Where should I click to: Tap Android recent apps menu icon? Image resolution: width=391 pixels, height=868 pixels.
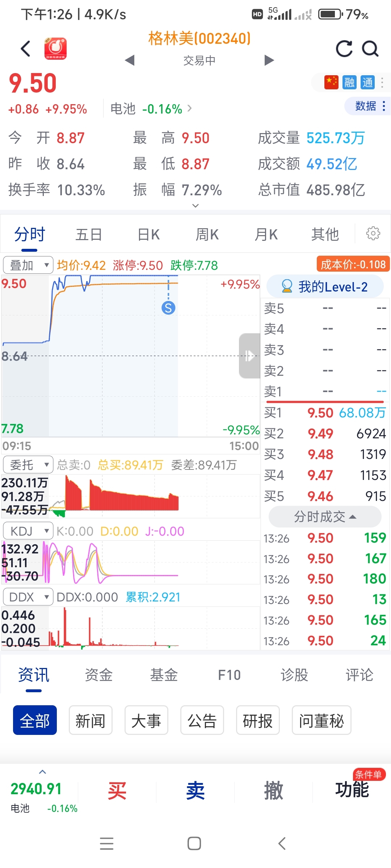[106, 843]
